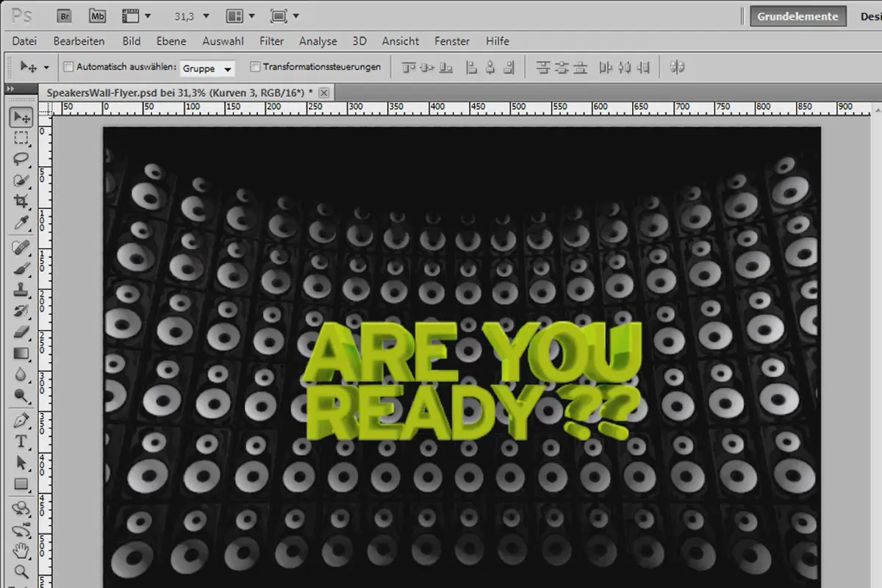Switch to Grundelemente workspace

(797, 16)
